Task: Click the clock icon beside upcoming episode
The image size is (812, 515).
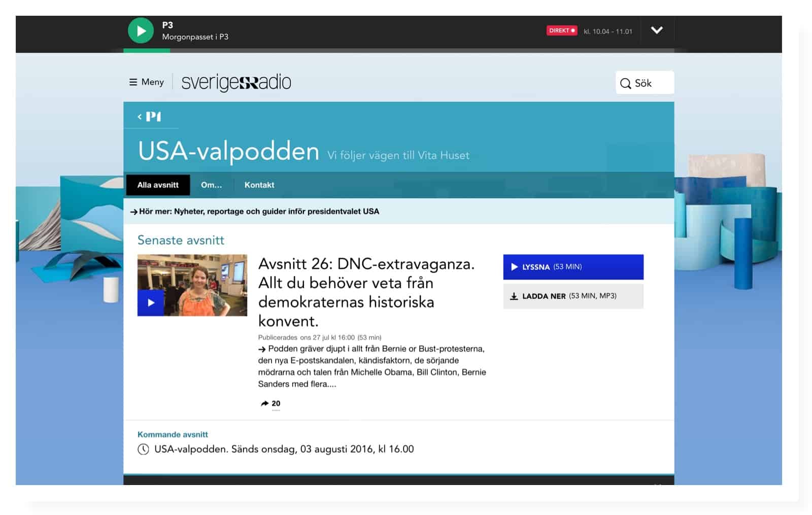Action: [144, 449]
